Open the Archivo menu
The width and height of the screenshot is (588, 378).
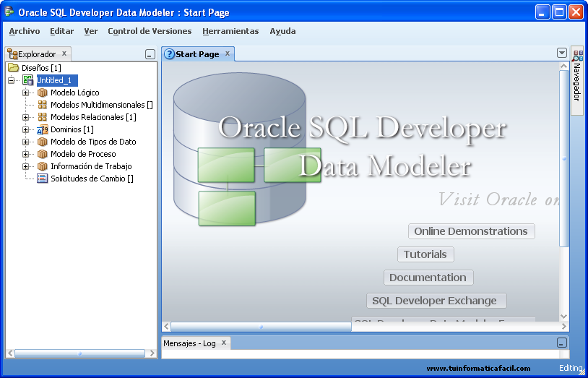click(25, 31)
